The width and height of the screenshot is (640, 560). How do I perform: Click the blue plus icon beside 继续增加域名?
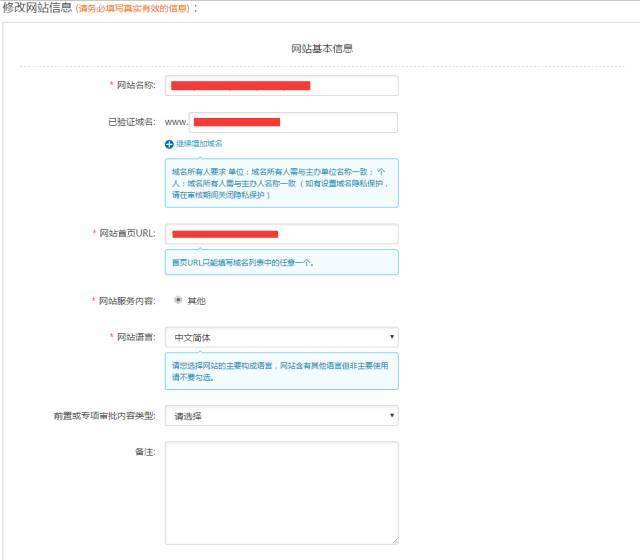170,144
